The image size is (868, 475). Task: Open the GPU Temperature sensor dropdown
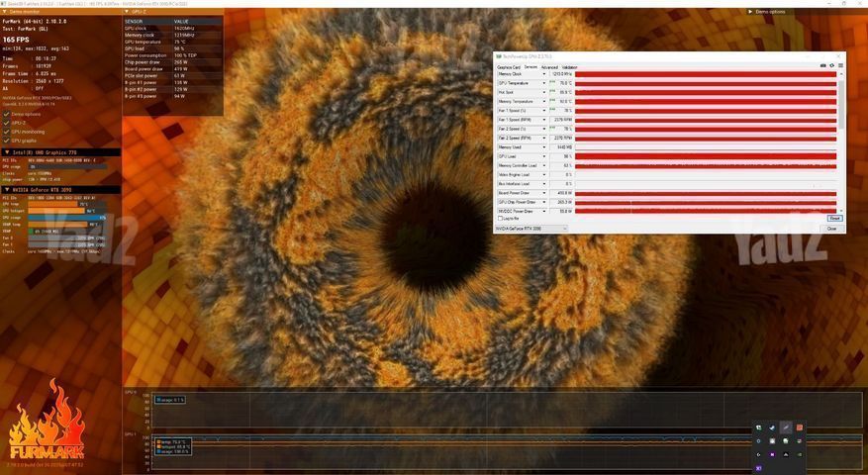[543, 83]
